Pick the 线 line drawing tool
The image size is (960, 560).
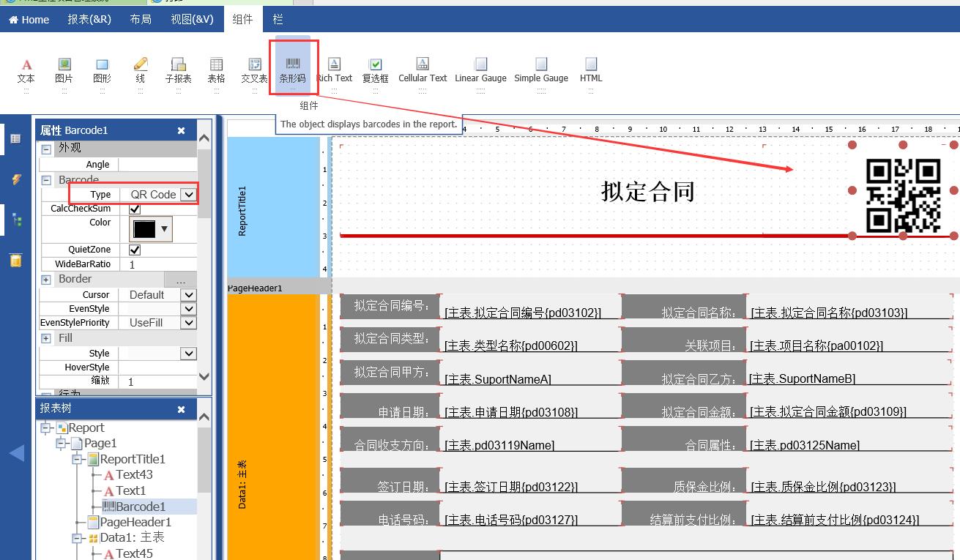141,70
